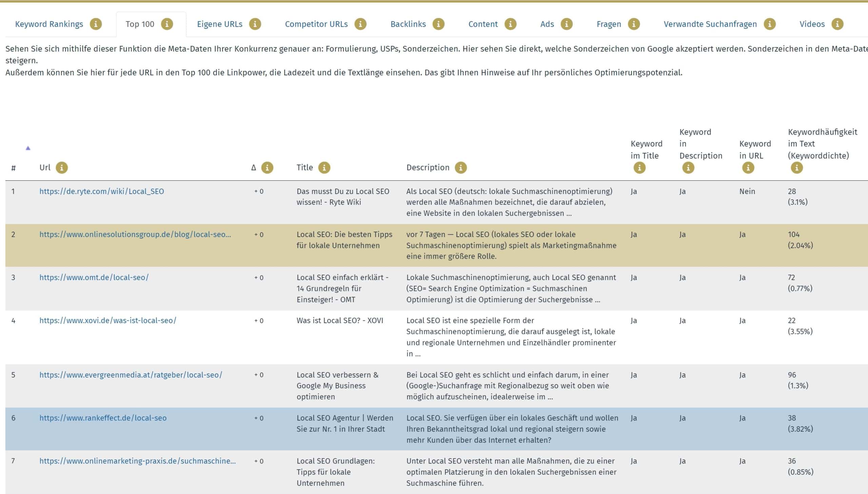Open the xovi.de was-ist-local-seo link
Viewport: 868px width, 494px height.
[x=108, y=321]
